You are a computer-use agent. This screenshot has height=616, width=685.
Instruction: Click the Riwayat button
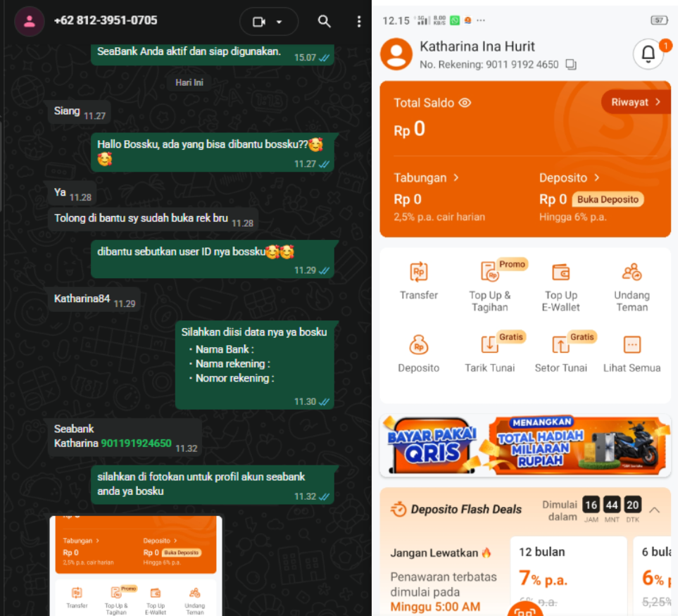(x=636, y=102)
